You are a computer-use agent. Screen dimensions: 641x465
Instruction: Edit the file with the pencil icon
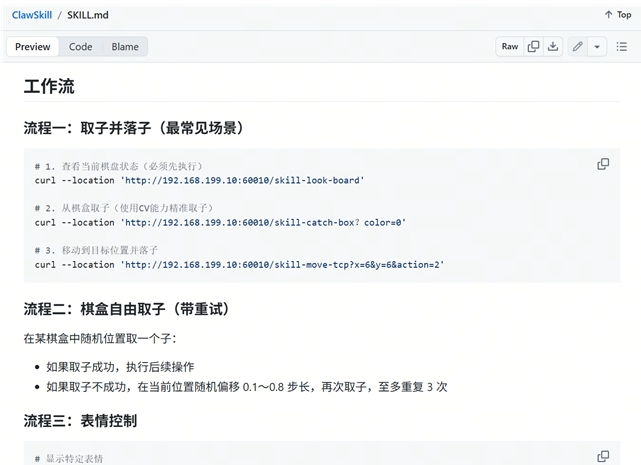(577, 46)
